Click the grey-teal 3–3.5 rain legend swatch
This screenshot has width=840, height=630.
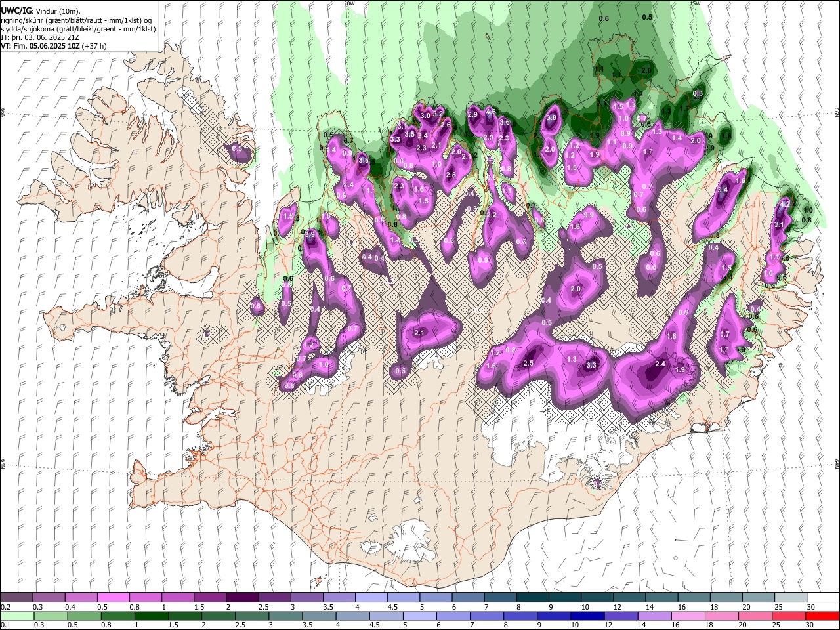point(285,616)
